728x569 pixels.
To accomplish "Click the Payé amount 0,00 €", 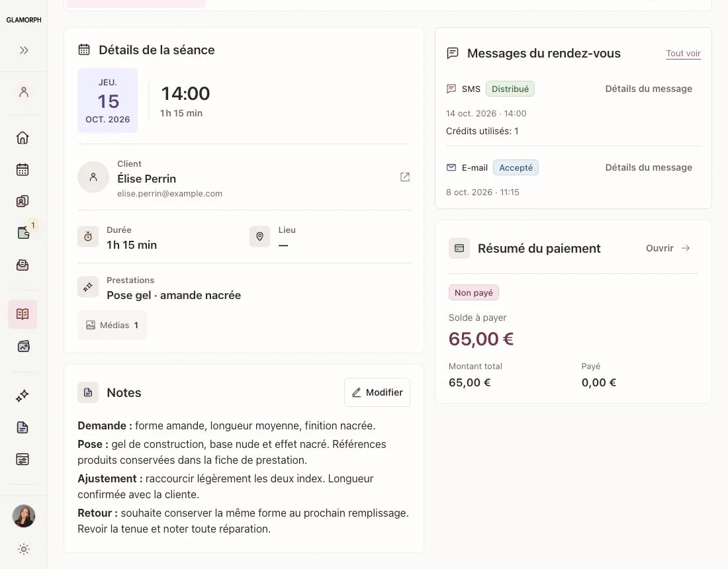I will pyautogui.click(x=599, y=382).
